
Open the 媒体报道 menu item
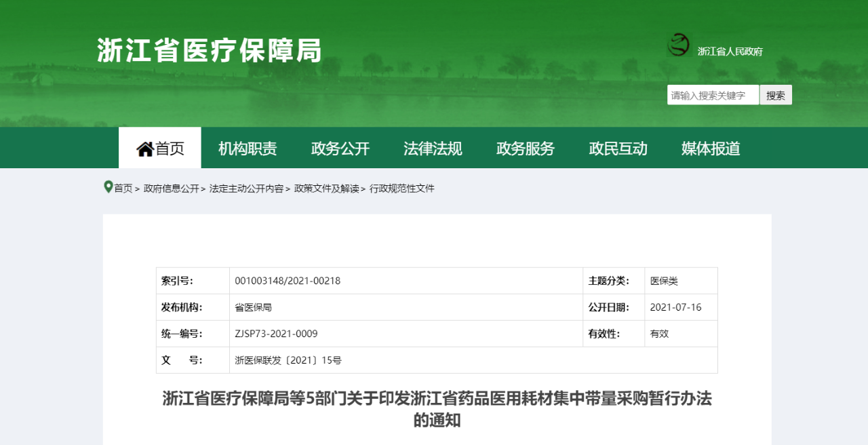pyautogui.click(x=711, y=149)
